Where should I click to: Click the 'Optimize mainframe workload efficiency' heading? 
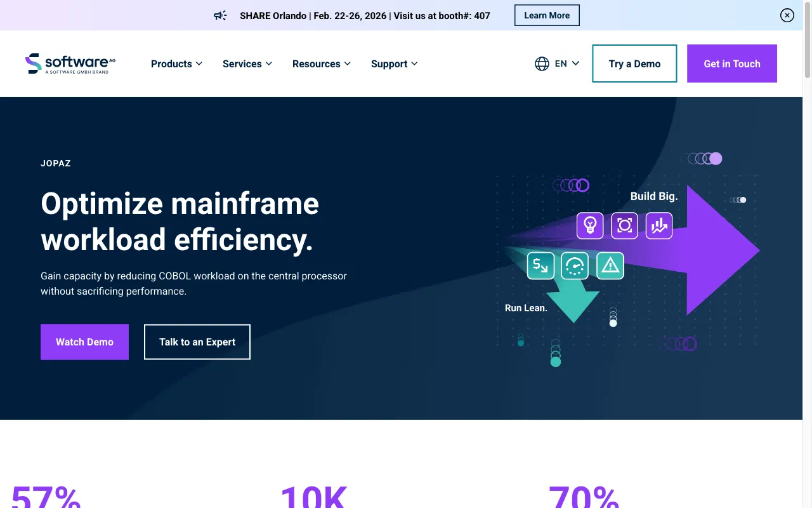(x=180, y=222)
